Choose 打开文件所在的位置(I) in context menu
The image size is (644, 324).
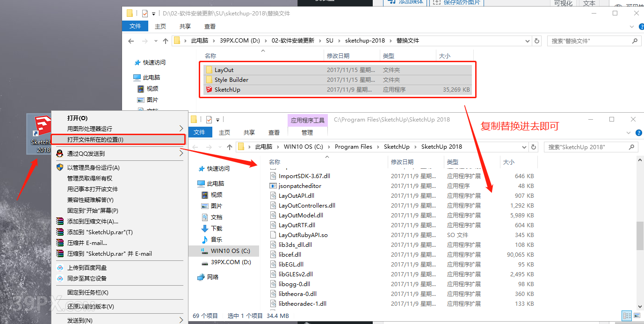click(95, 139)
